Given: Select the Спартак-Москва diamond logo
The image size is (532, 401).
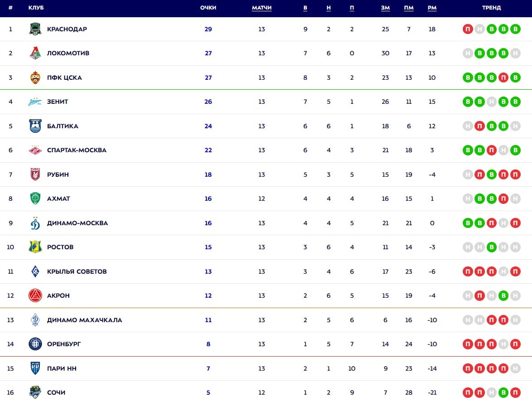Looking at the screenshot, I should point(35,150).
